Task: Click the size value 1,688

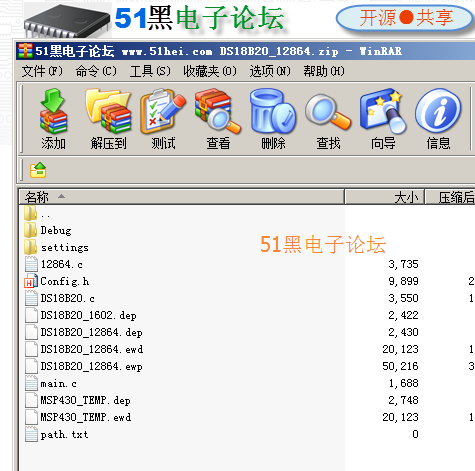Action: coord(403,383)
